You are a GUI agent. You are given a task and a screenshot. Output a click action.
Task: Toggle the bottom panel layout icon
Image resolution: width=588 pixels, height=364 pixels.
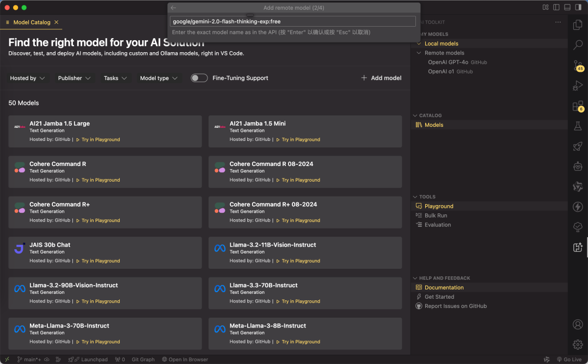pos(567,8)
